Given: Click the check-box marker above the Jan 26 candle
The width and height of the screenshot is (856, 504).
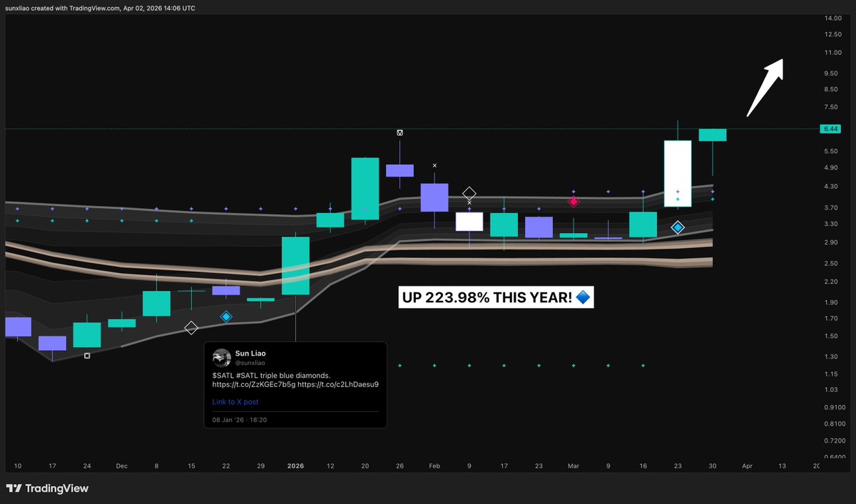Looking at the screenshot, I should point(400,133).
